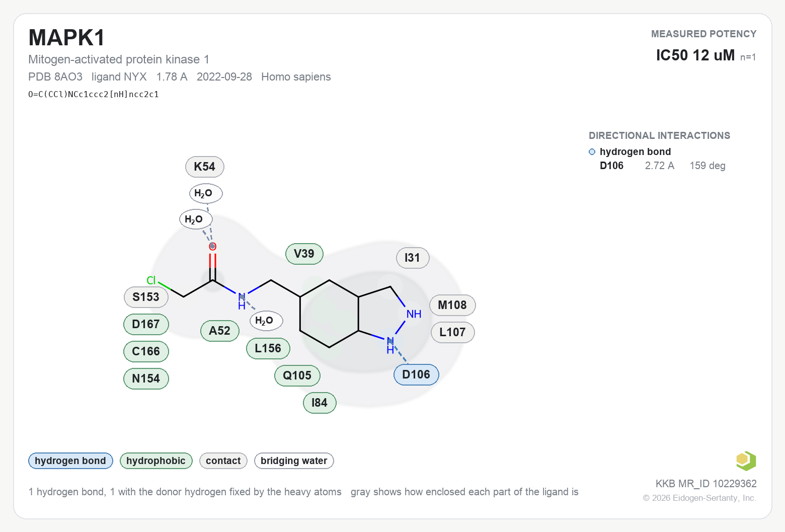Image resolution: width=785 pixels, height=532 pixels.
Task: Click the red carbonyl O atom
Action: (x=213, y=247)
